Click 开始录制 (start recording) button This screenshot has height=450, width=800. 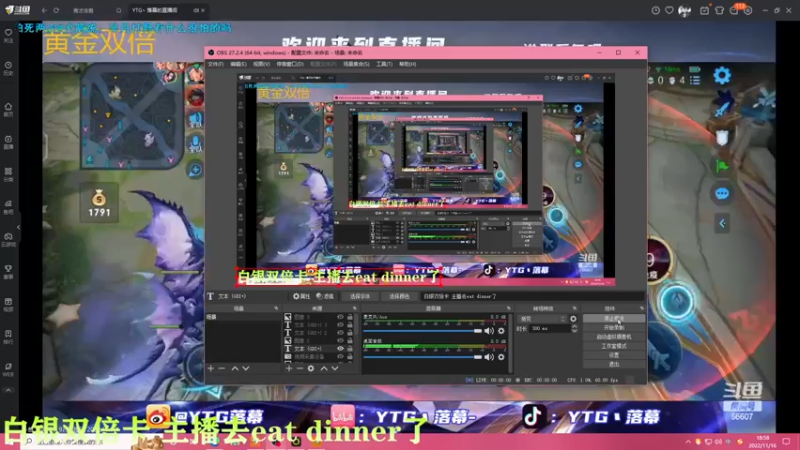(614, 328)
